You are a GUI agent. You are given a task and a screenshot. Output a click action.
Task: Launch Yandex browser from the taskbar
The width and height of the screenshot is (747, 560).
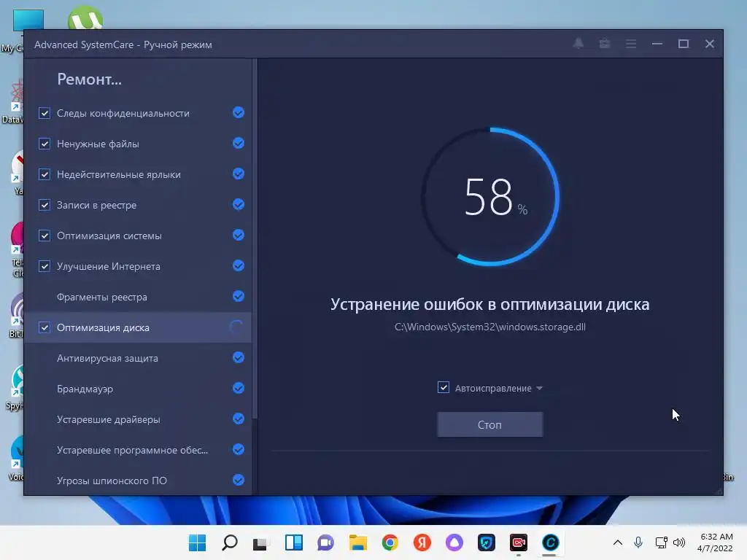click(x=422, y=542)
